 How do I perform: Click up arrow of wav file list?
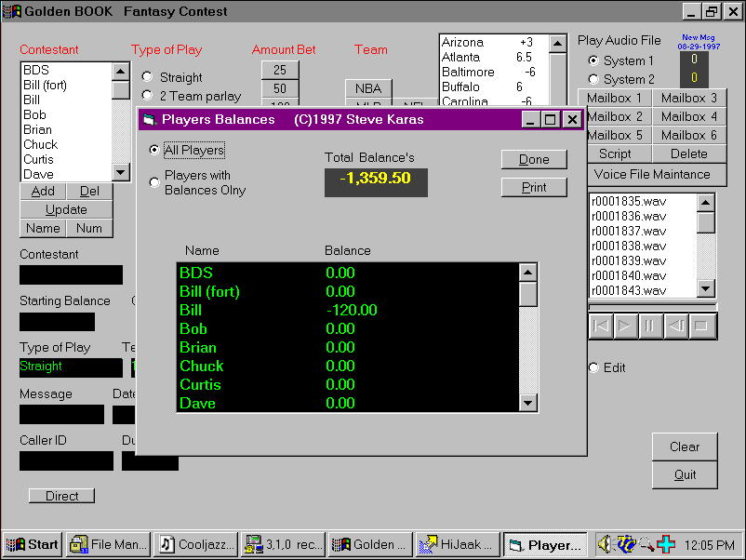(x=706, y=203)
